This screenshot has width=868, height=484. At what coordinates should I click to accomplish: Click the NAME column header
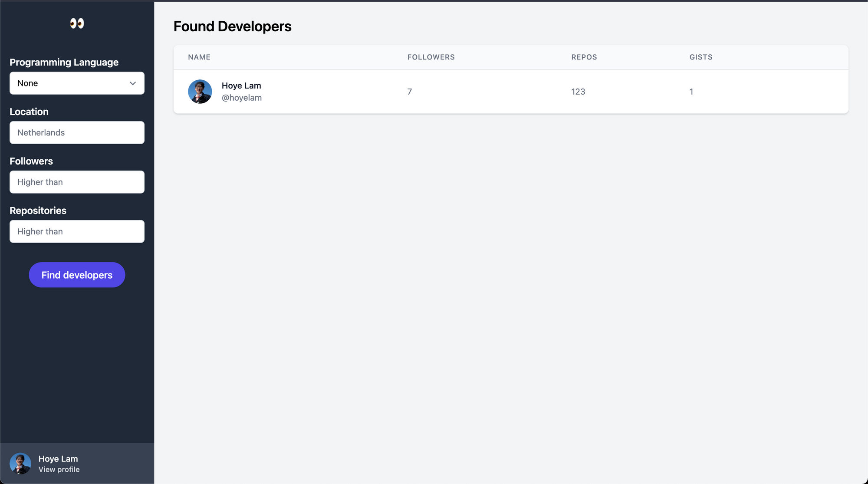coord(199,57)
